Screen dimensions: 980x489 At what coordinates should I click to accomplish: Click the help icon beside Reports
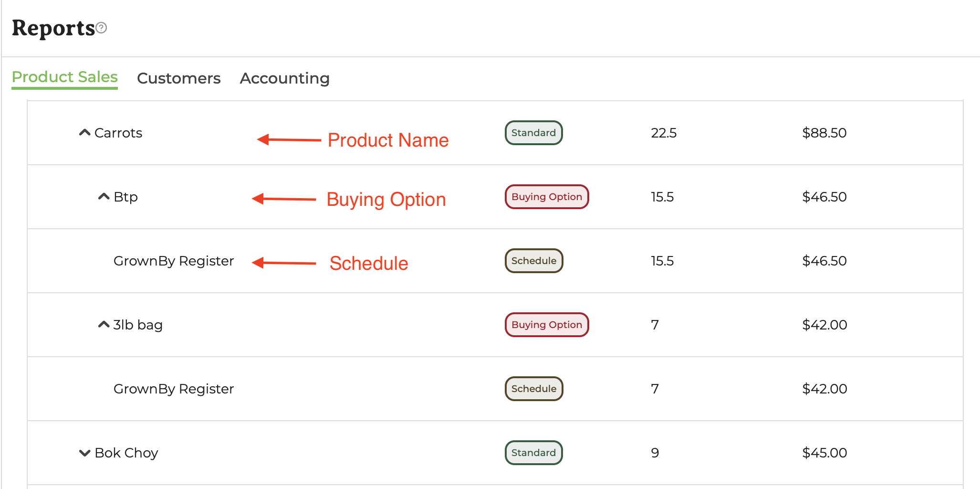click(x=101, y=28)
